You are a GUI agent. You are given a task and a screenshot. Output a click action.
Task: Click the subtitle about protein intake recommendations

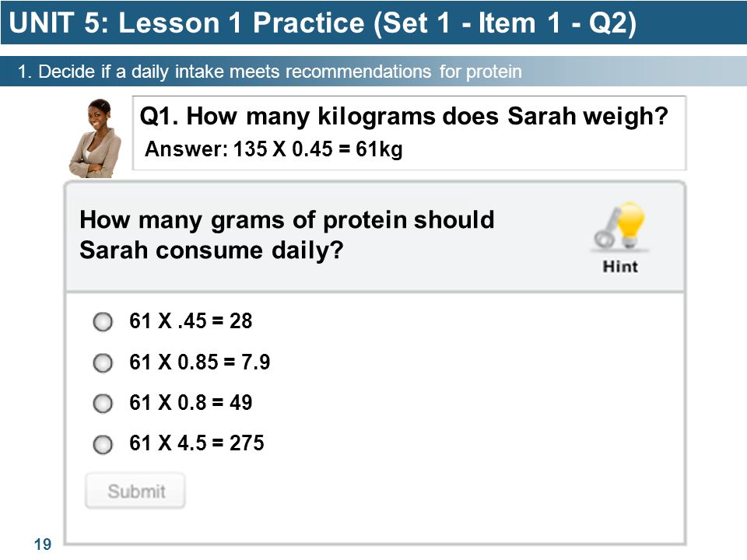[x=270, y=72]
